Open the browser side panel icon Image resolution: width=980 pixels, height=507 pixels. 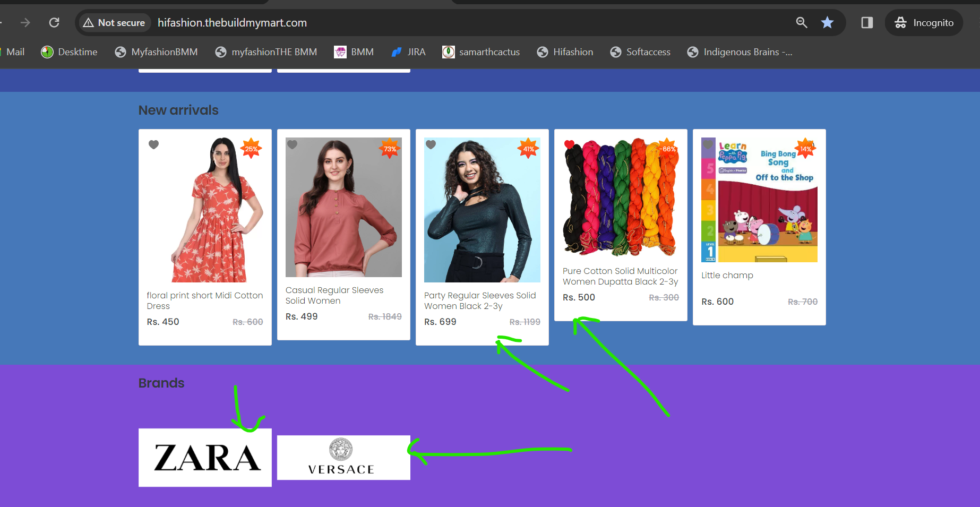[867, 22]
